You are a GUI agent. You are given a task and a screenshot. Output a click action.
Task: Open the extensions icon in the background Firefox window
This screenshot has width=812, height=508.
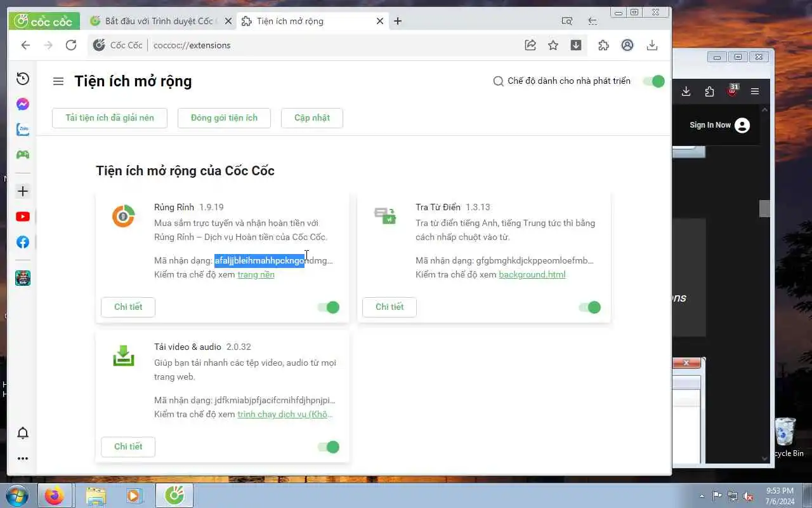pos(709,91)
